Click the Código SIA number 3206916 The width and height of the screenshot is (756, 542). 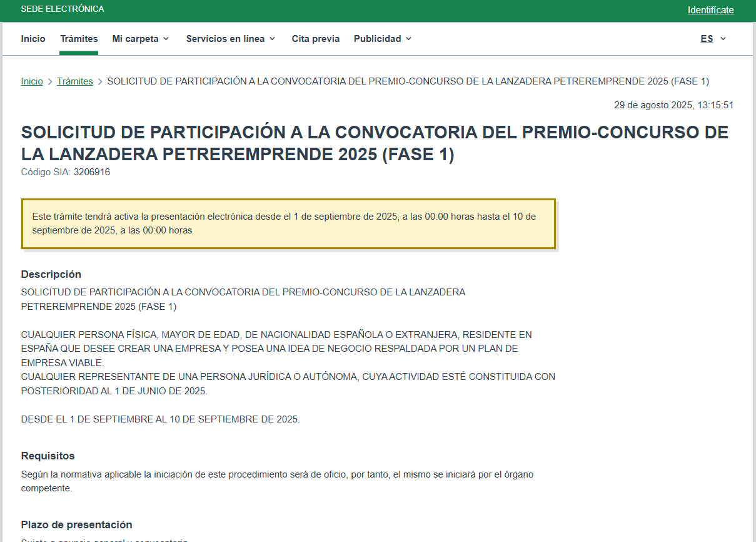tap(92, 172)
